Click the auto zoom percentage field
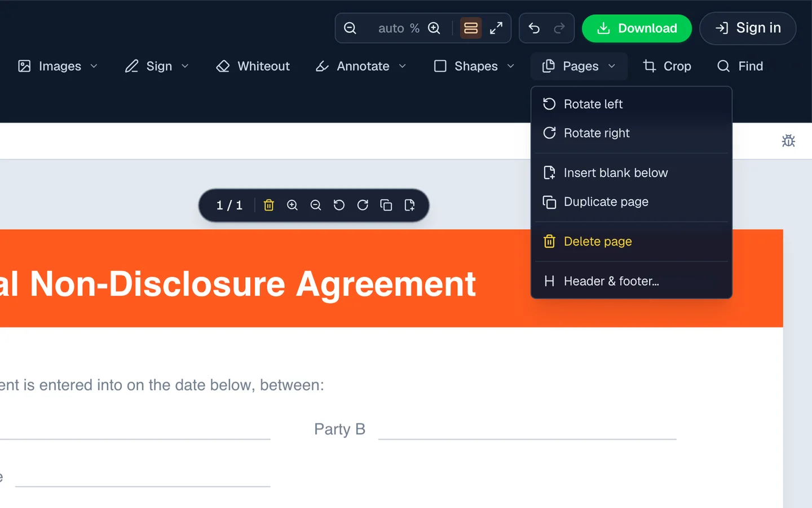 [391, 28]
